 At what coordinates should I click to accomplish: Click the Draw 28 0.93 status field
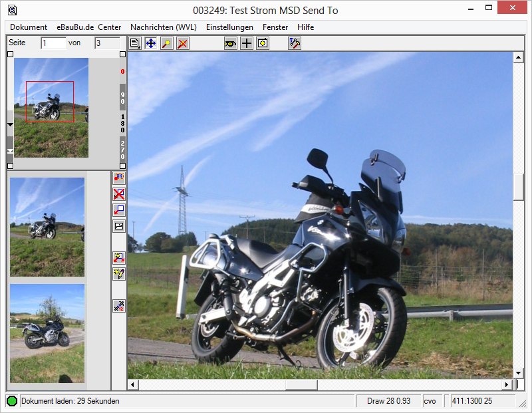(x=389, y=401)
